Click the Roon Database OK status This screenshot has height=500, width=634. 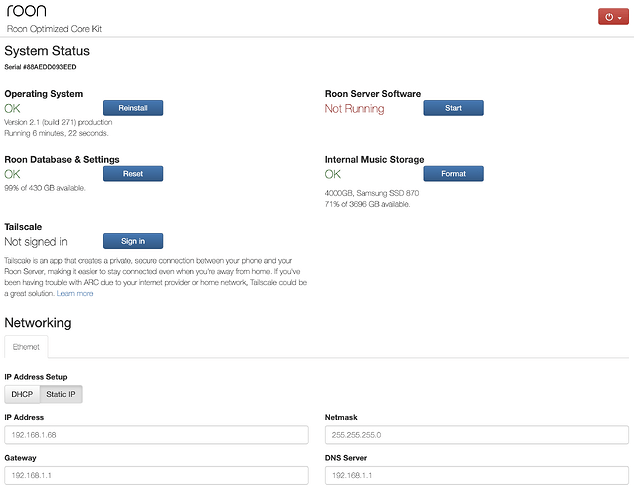click(x=13, y=174)
